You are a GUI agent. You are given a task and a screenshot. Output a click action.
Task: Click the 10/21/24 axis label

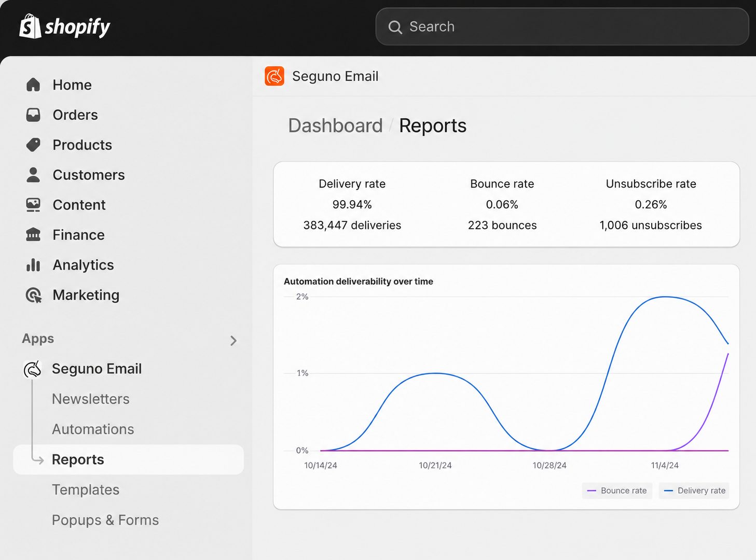(435, 465)
